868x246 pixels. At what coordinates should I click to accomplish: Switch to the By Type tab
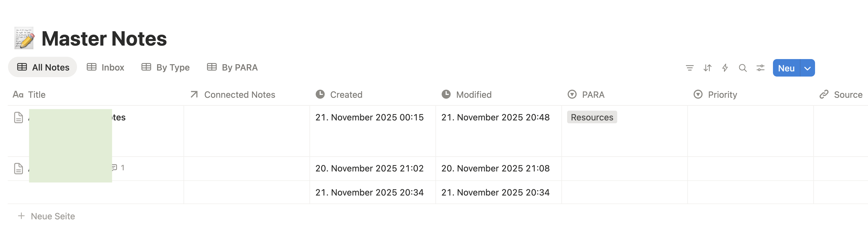click(x=165, y=67)
